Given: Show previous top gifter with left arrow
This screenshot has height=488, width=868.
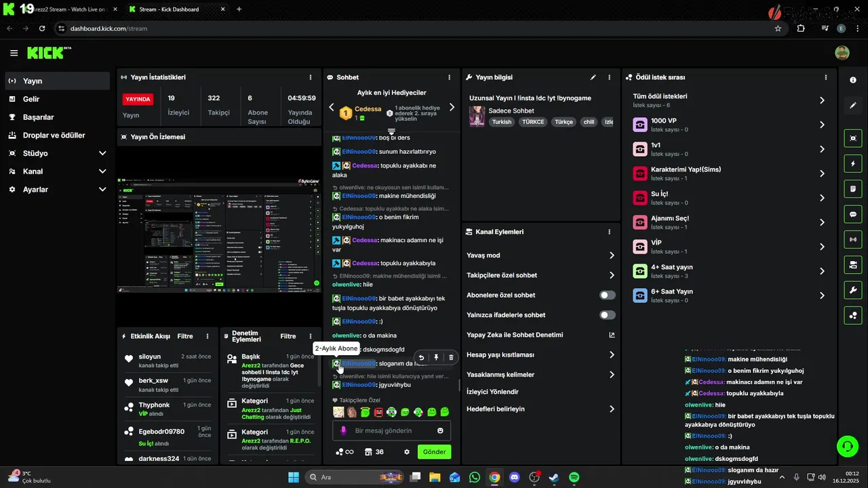Looking at the screenshot, I should click(x=332, y=107).
